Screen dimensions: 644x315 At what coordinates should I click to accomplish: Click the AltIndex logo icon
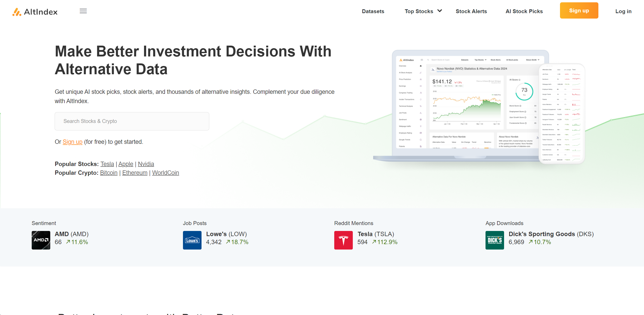click(17, 12)
